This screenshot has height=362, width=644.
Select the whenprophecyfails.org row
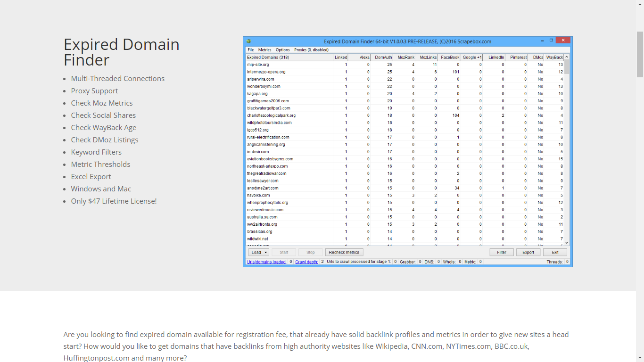(405, 202)
